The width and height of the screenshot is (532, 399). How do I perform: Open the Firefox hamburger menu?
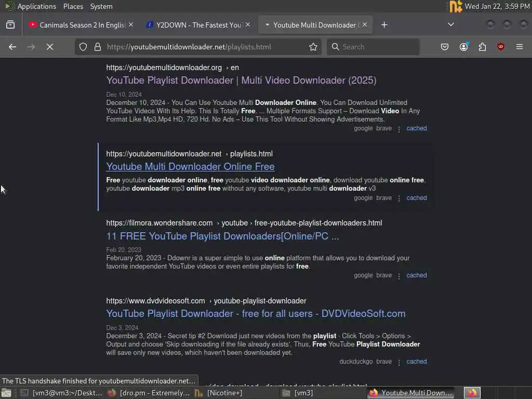pyautogui.click(x=520, y=47)
